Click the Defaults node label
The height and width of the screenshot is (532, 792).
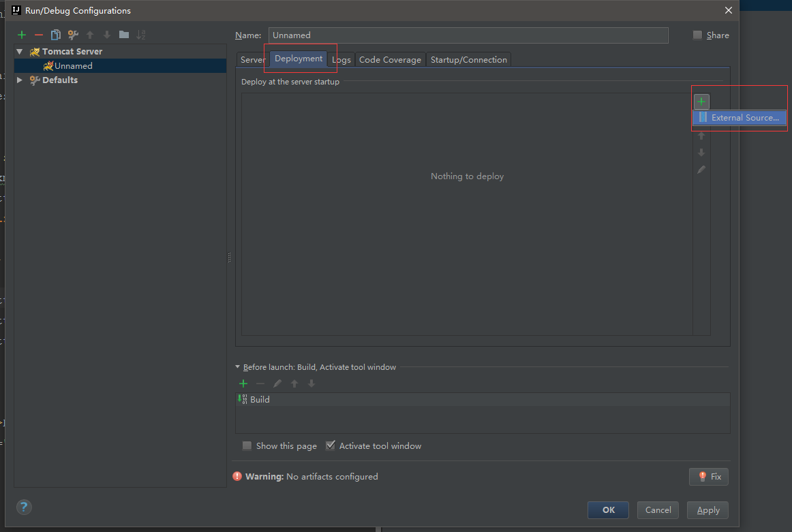(60, 80)
